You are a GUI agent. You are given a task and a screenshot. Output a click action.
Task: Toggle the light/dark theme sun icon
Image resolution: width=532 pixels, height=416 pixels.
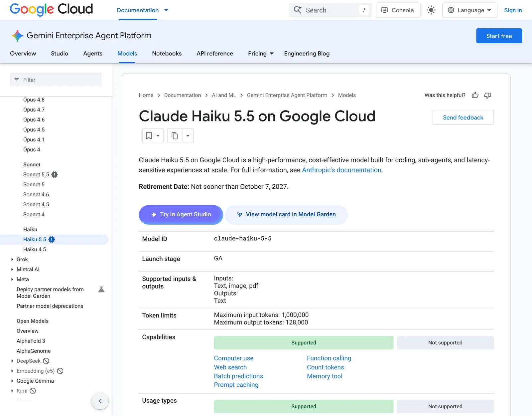coord(431,10)
